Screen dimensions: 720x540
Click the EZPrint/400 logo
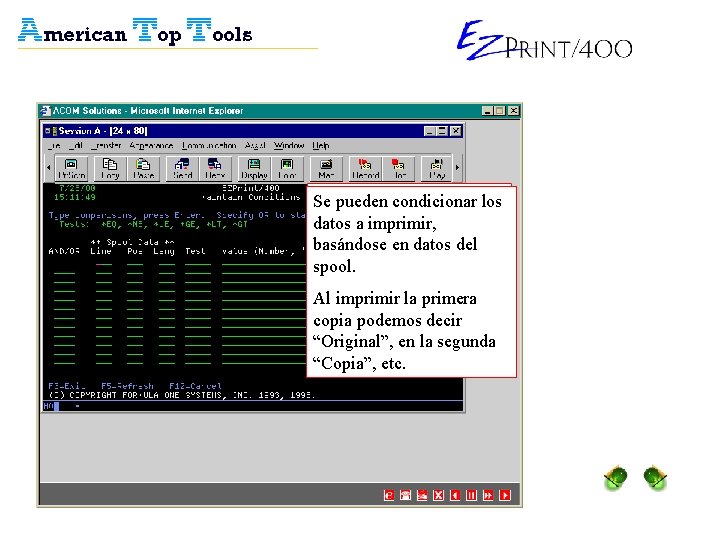(x=545, y=40)
